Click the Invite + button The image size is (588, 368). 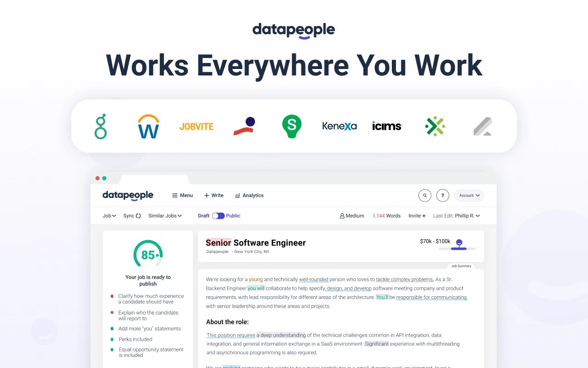[x=417, y=216]
